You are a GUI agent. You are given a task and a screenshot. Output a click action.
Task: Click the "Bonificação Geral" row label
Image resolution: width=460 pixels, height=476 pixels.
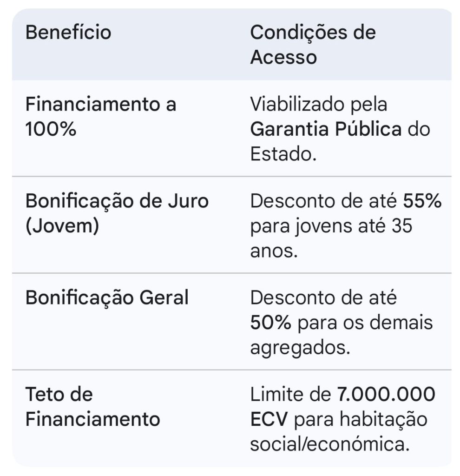(107, 298)
